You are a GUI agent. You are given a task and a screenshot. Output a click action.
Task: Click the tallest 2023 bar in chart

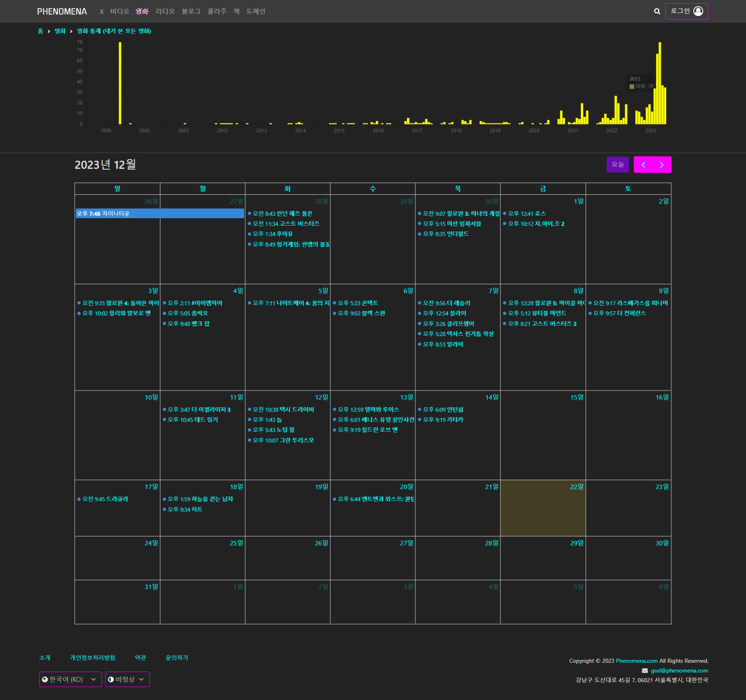[x=660, y=83]
